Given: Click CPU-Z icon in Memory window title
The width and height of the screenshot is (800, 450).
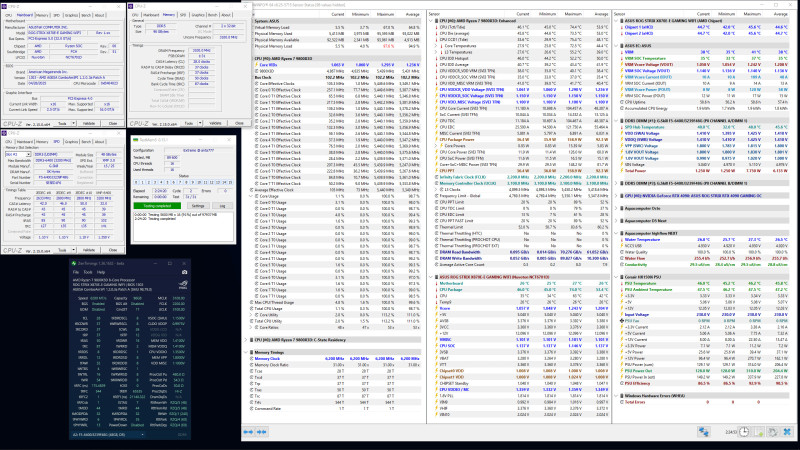Looking at the screenshot, I should [x=131, y=6].
